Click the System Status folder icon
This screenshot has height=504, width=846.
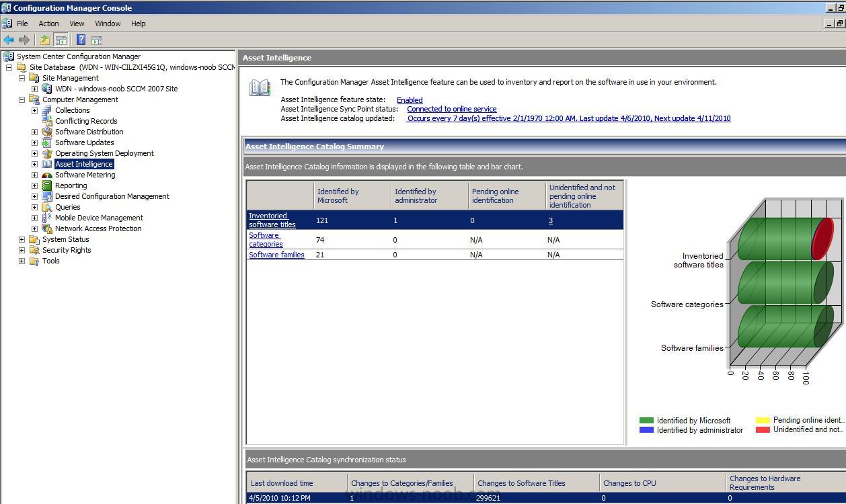[x=34, y=239]
